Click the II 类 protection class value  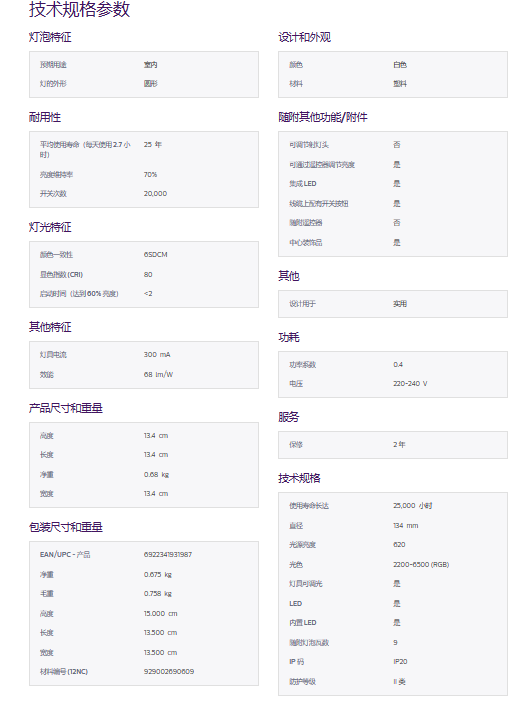point(399,681)
